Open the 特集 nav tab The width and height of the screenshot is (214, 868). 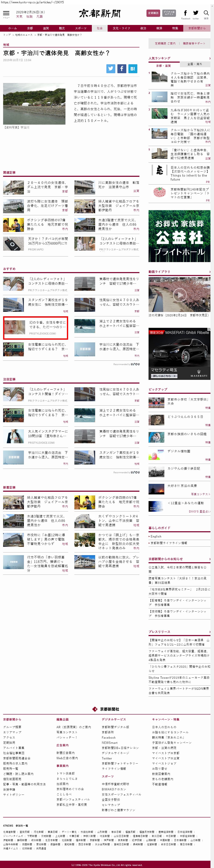coord(175,28)
